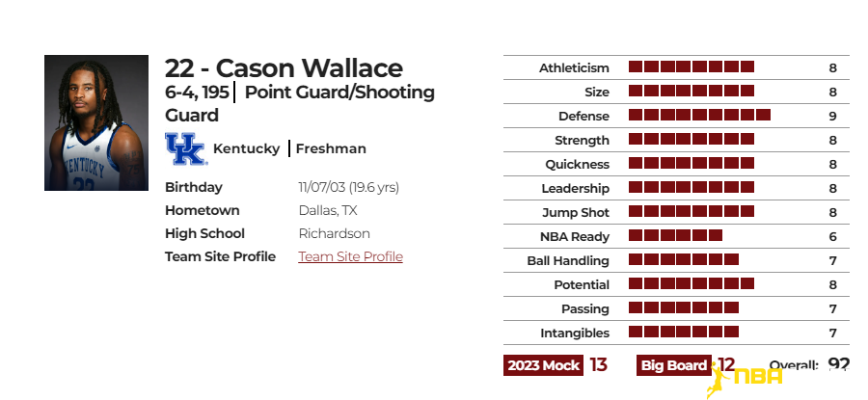Click the Overall score value

pyautogui.click(x=839, y=364)
